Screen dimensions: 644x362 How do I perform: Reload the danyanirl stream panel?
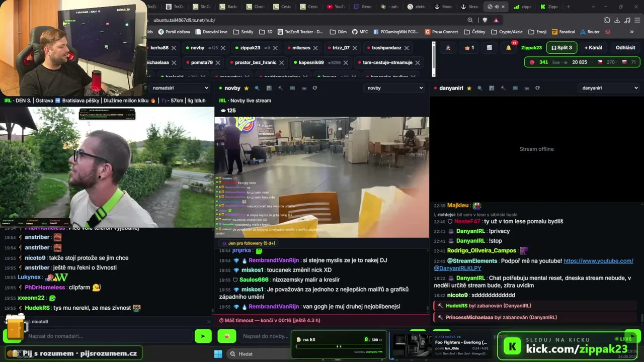click(x=537, y=88)
